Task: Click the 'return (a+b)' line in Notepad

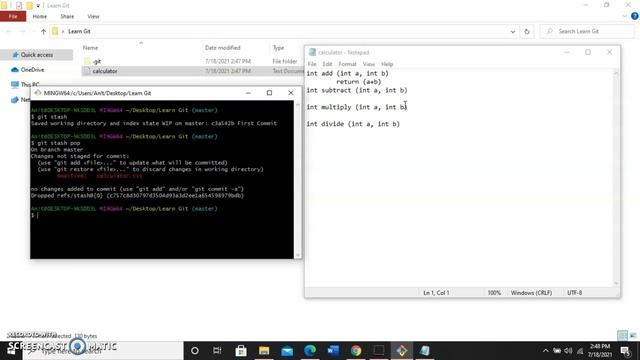Action: (358, 82)
